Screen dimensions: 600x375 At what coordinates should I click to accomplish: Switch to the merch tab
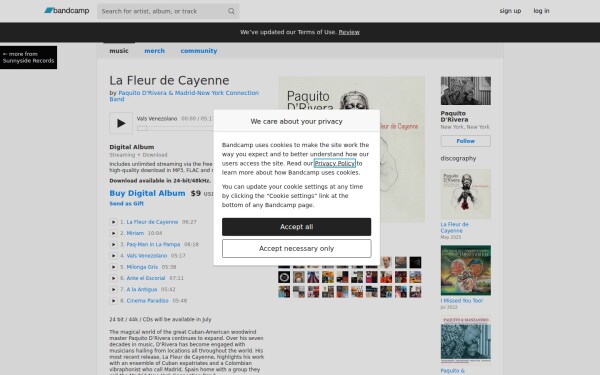click(x=155, y=51)
